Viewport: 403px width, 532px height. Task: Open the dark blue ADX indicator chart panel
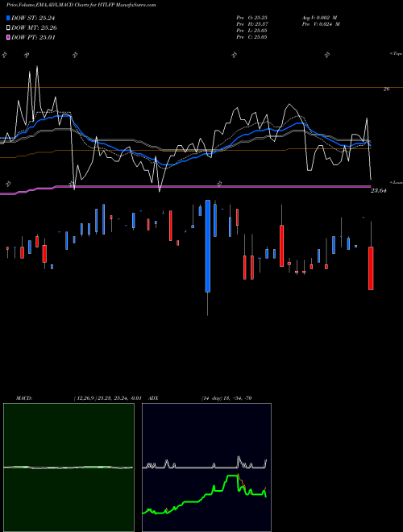[206, 468]
